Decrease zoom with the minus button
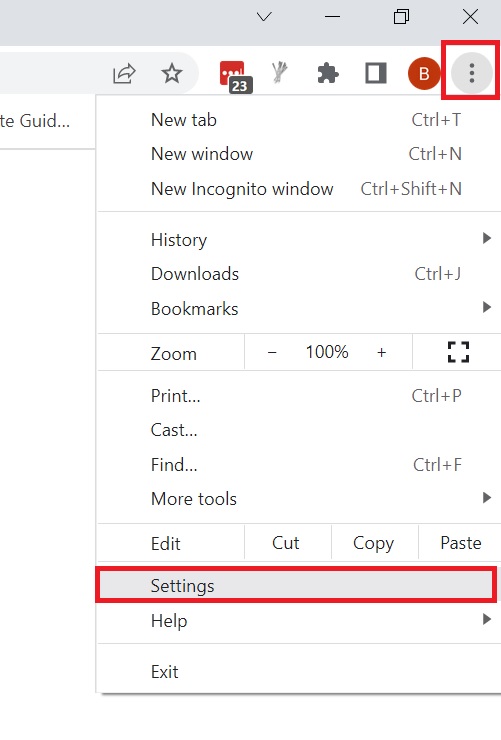The width and height of the screenshot is (501, 740). click(x=272, y=352)
